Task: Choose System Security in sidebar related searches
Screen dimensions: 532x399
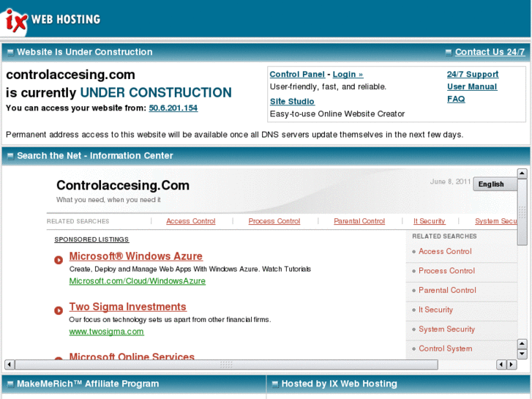Action: (x=446, y=329)
